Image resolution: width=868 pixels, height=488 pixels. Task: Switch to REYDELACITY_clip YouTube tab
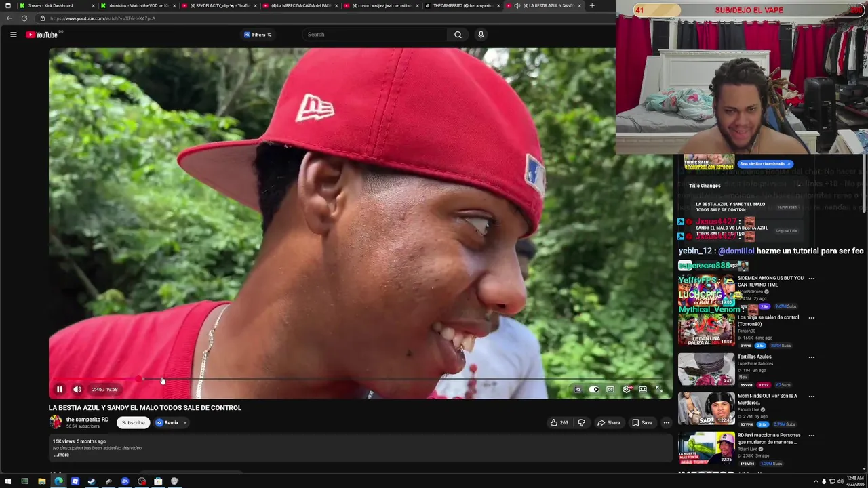click(x=218, y=5)
